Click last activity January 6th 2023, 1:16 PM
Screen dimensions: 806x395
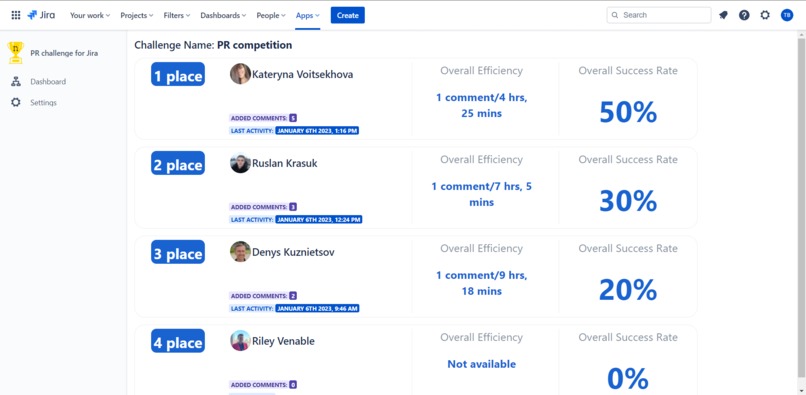pos(317,131)
